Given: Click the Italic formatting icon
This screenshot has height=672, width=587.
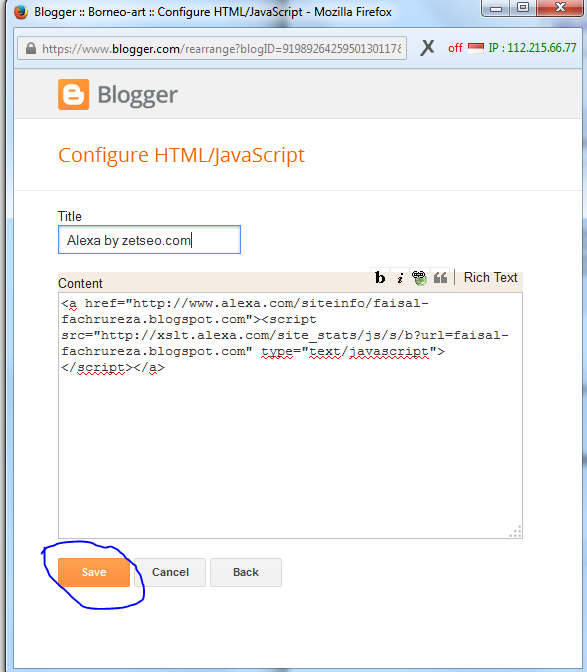Looking at the screenshot, I should [400, 278].
